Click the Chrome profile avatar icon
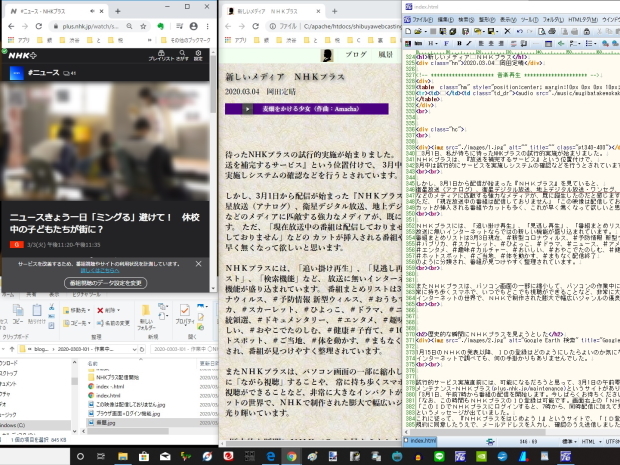The image size is (620, 465). (x=193, y=26)
